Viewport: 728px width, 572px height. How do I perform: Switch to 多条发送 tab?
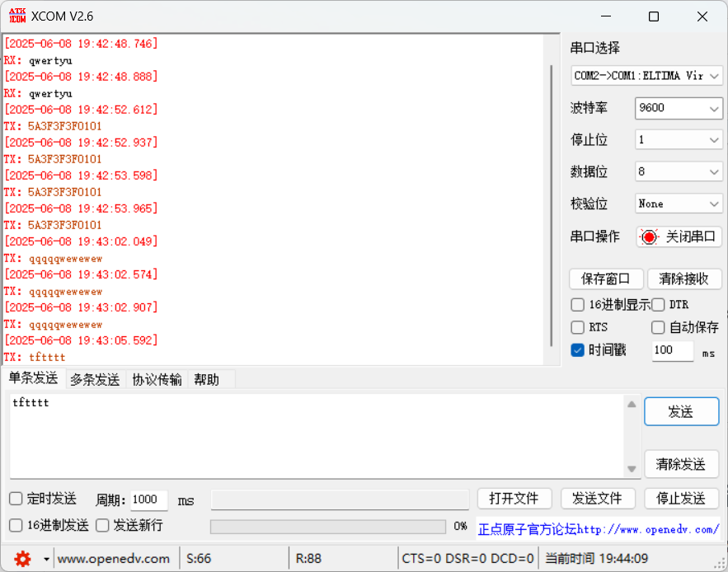tap(95, 379)
